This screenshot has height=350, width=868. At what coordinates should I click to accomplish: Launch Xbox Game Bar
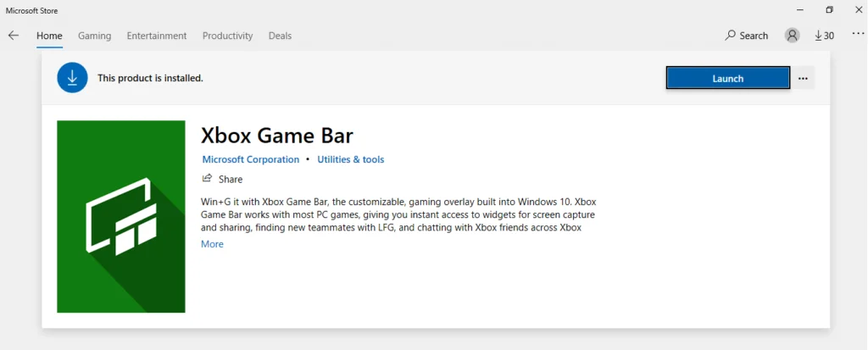[x=727, y=78]
